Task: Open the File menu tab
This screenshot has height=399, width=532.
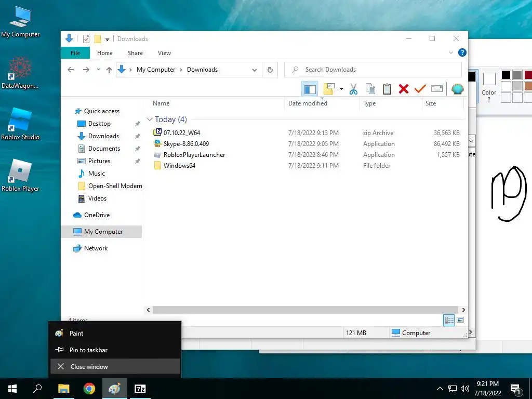Action: (75, 53)
